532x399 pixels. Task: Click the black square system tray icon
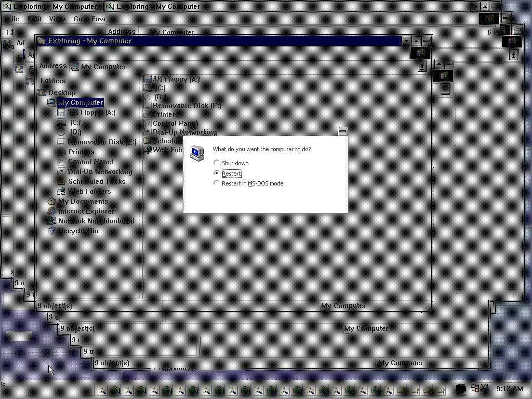point(460,389)
